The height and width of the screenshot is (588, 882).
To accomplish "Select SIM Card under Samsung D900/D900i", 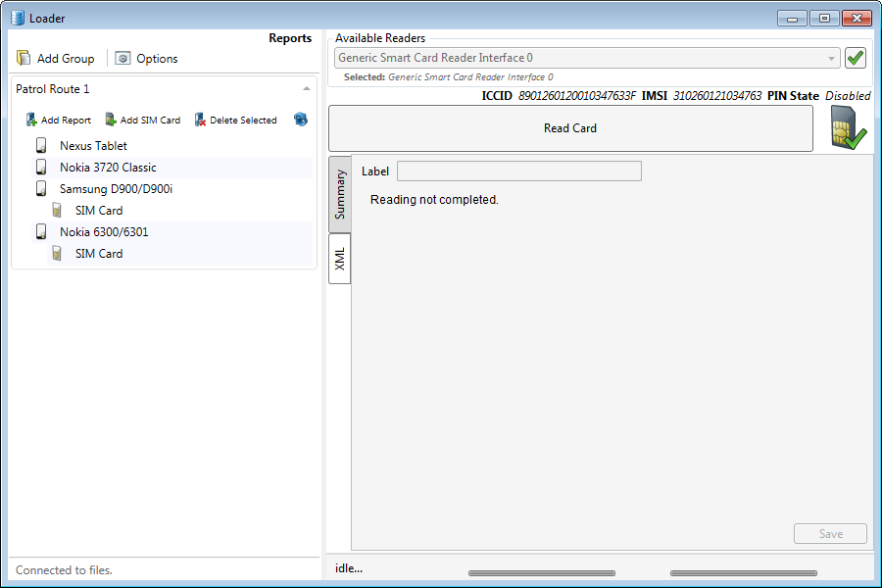I will click(x=99, y=211).
